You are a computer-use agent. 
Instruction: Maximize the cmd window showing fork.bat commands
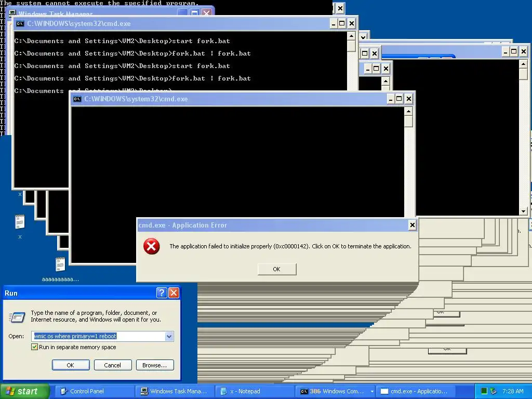click(342, 23)
